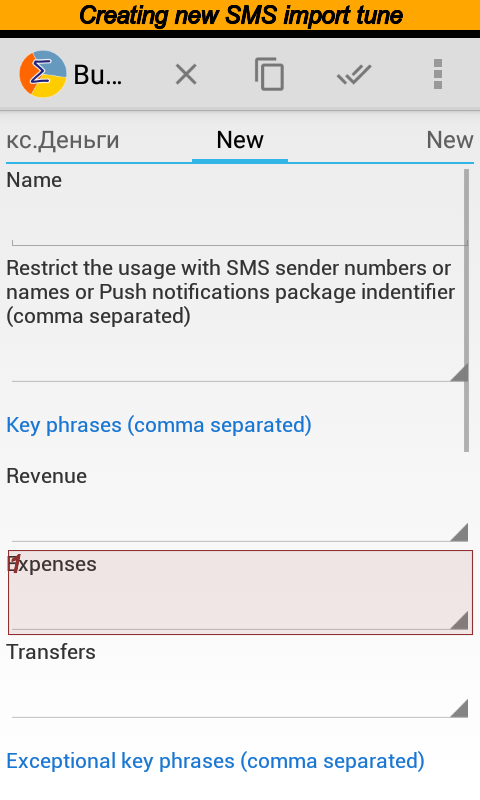This screenshot has height=800, width=480.
Task: Tap Key phrases (comma separated) heading
Action: point(159,425)
